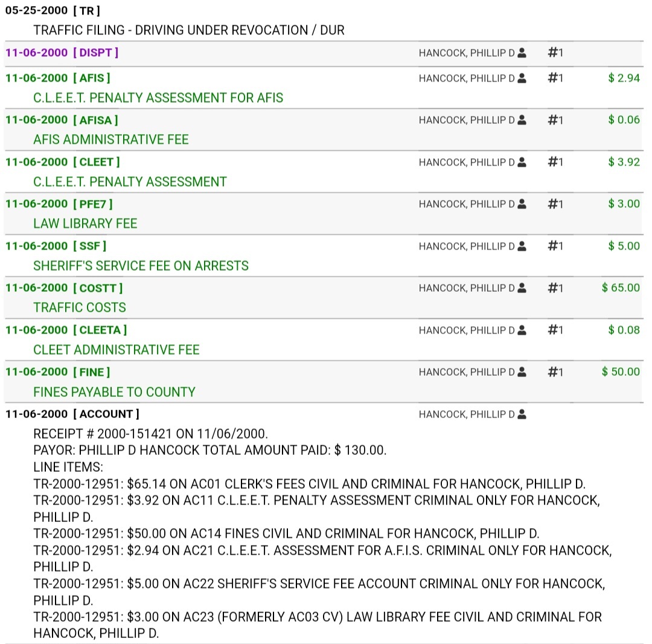Click the party icon beside the $2.94 AFIS entry
Viewport: 652px width, 644px height.
point(522,78)
